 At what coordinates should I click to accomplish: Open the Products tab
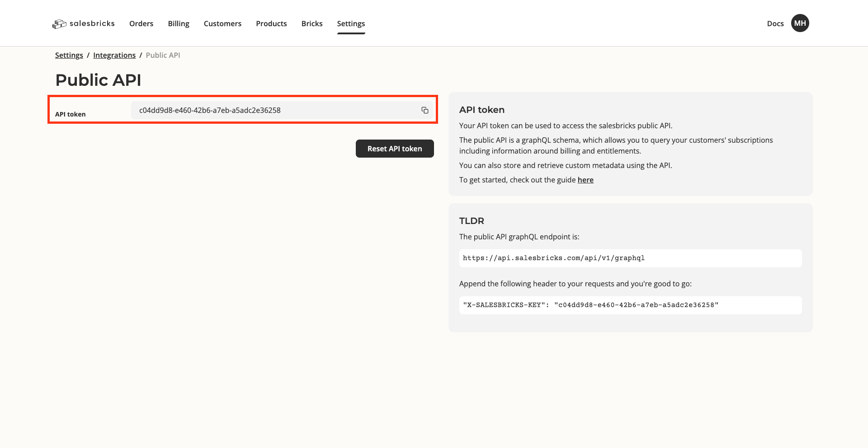click(271, 23)
